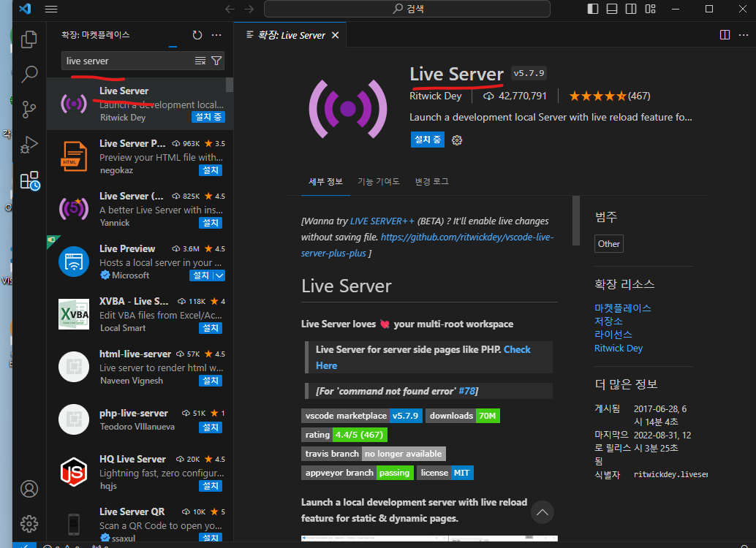Click the large Live Server logo

pos(347,109)
